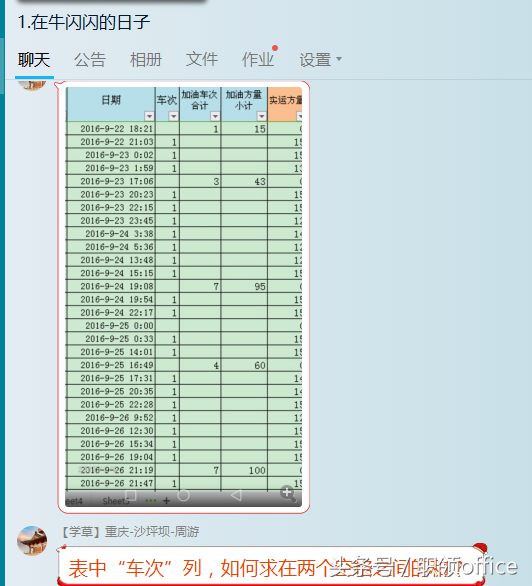
Task: Click the 加油方量小计 value 95
Action: click(244, 286)
